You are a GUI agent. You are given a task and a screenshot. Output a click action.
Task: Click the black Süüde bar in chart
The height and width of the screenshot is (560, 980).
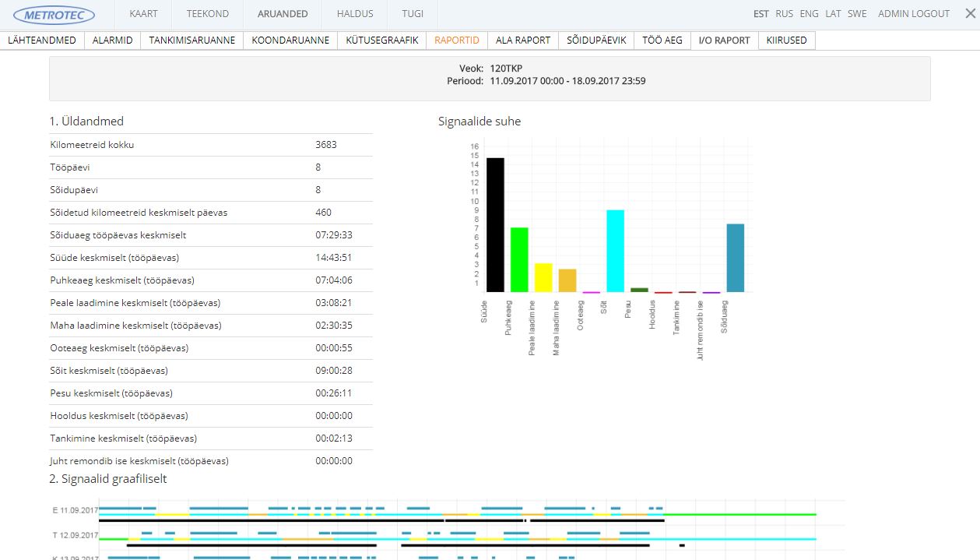coord(495,226)
